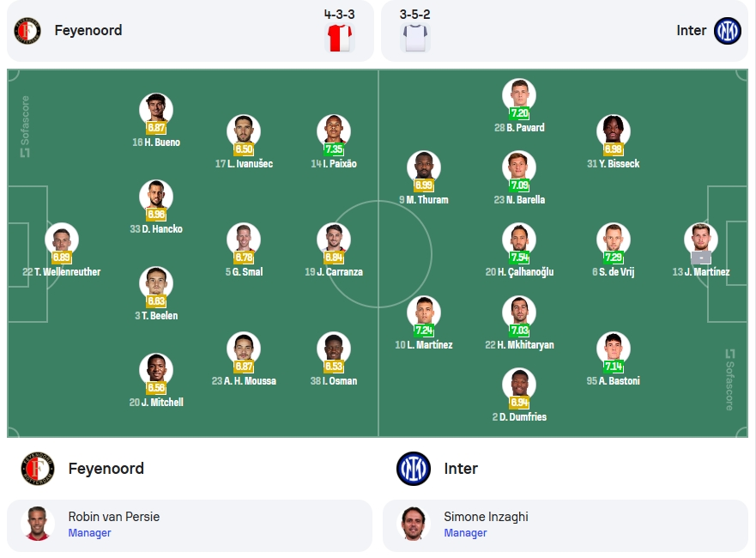Click the Feyenoord crest above the manager card
The image size is (756, 558).
coord(38,469)
